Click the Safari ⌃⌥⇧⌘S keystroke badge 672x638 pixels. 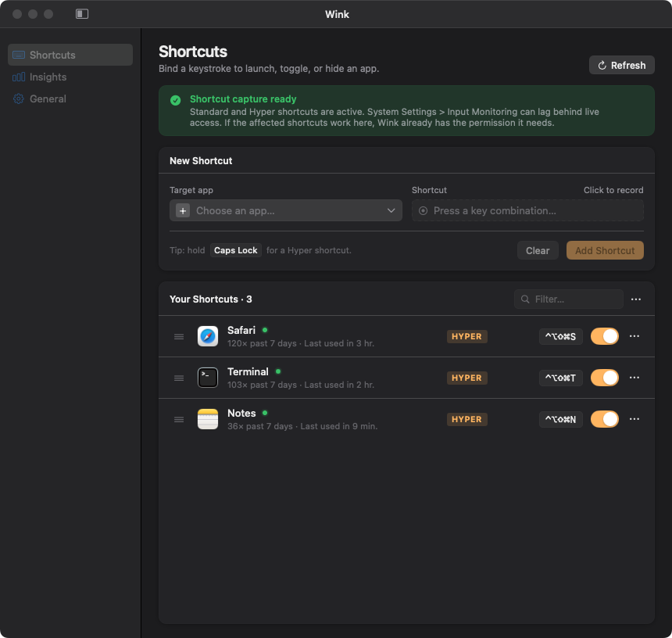point(560,336)
